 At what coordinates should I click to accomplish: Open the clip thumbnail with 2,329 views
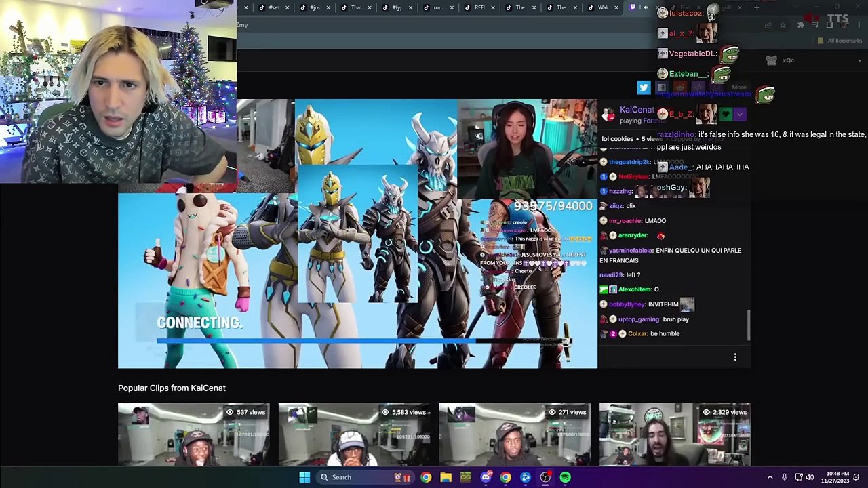[675, 434]
